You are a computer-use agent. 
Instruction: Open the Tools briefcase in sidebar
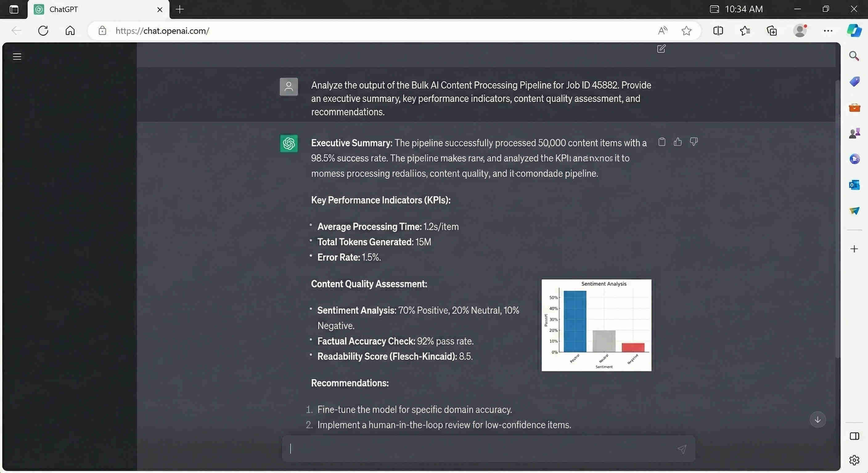(854, 108)
